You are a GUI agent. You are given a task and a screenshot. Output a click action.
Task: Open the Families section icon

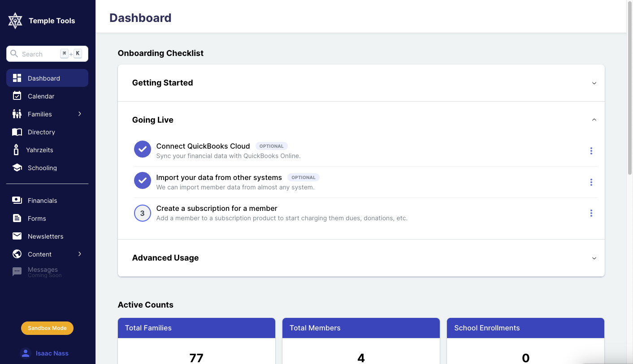(17, 114)
